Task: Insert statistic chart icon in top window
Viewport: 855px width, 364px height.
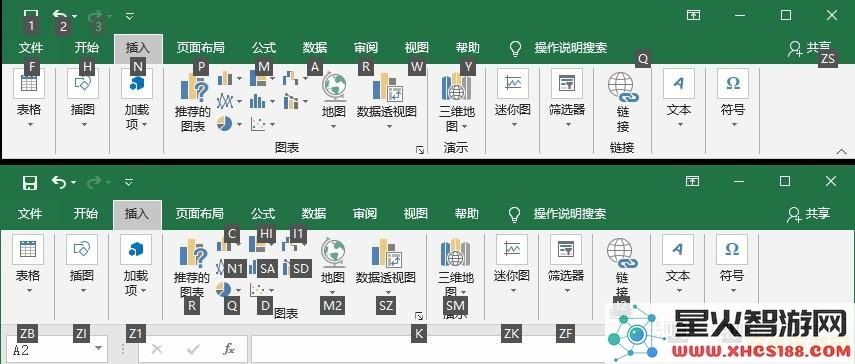Action: (x=257, y=101)
